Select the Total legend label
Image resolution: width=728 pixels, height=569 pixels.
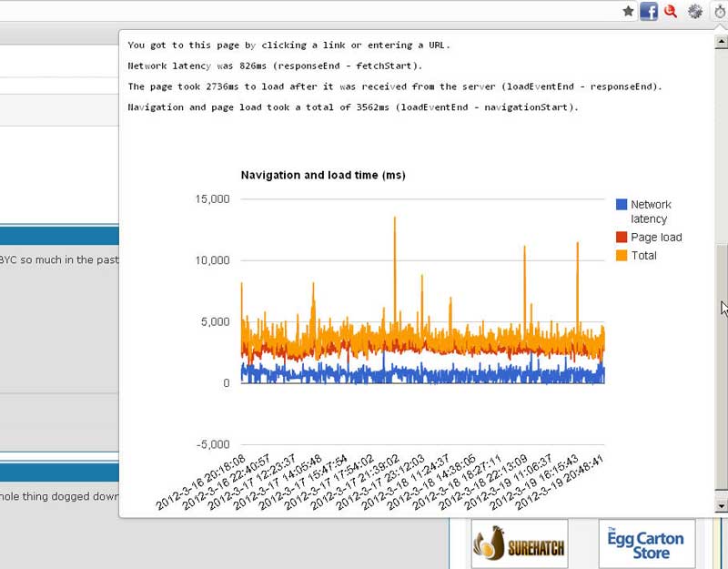643,256
